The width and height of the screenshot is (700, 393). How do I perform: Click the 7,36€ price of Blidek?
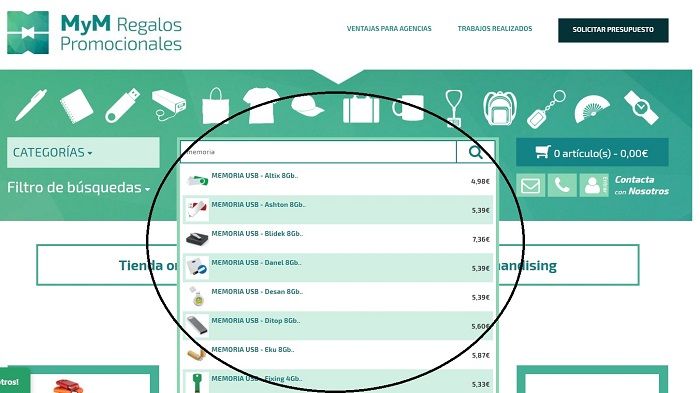(481, 239)
